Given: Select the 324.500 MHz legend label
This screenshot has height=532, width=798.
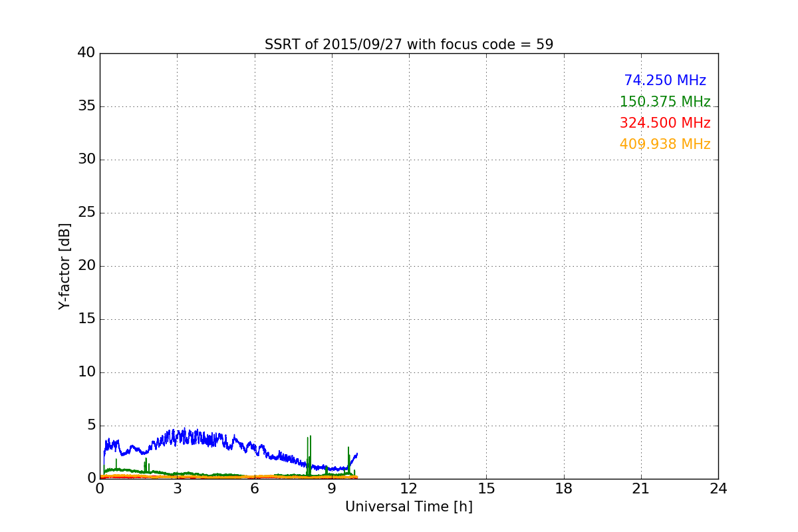Looking at the screenshot, I should coord(665,123).
